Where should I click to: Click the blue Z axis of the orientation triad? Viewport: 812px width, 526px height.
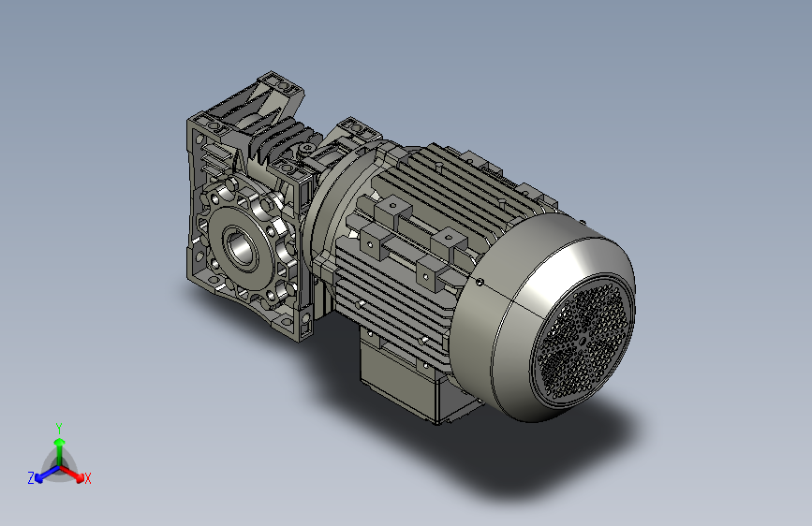coord(47,475)
